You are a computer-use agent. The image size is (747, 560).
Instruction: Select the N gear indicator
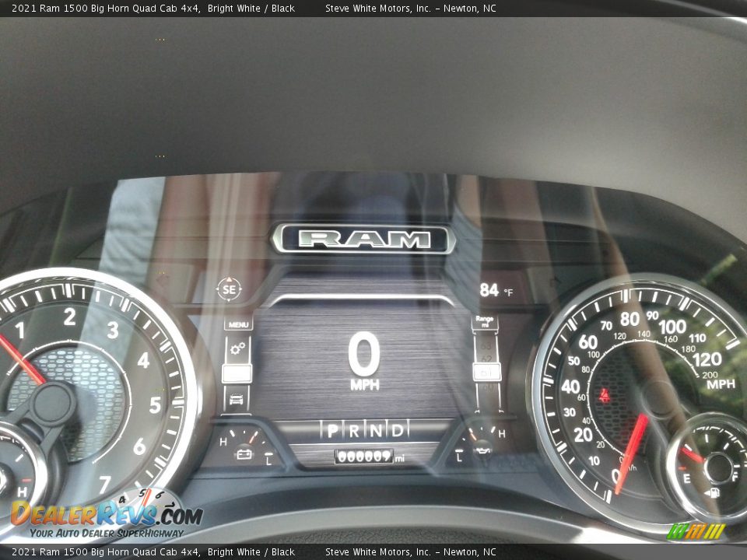(x=376, y=430)
